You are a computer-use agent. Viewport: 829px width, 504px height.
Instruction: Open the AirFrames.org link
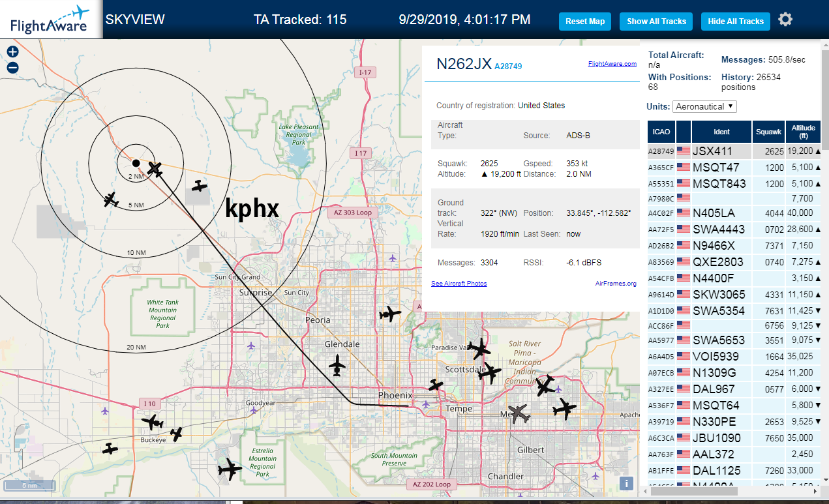(x=616, y=284)
